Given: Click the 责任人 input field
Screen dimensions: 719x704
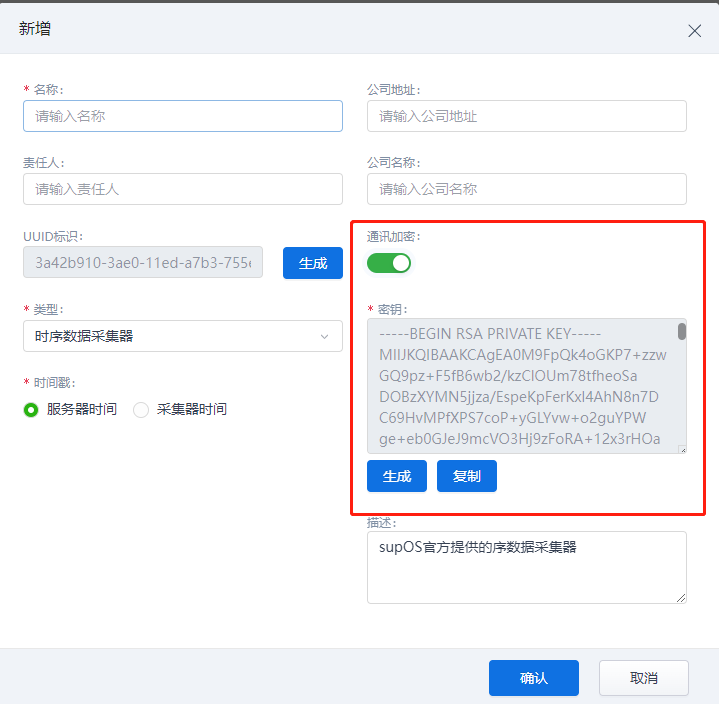Looking at the screenshot, I should click(x=183, y=189).
